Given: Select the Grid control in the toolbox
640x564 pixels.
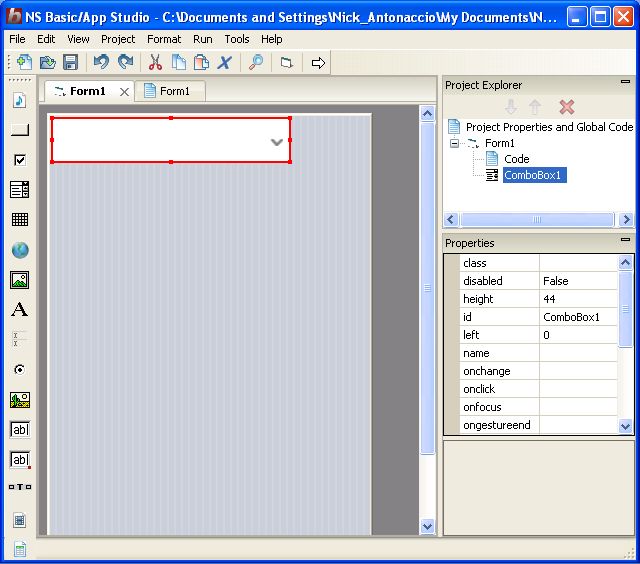Looking at the screenshot, I should pyautogui.click(x=20, y=220).
